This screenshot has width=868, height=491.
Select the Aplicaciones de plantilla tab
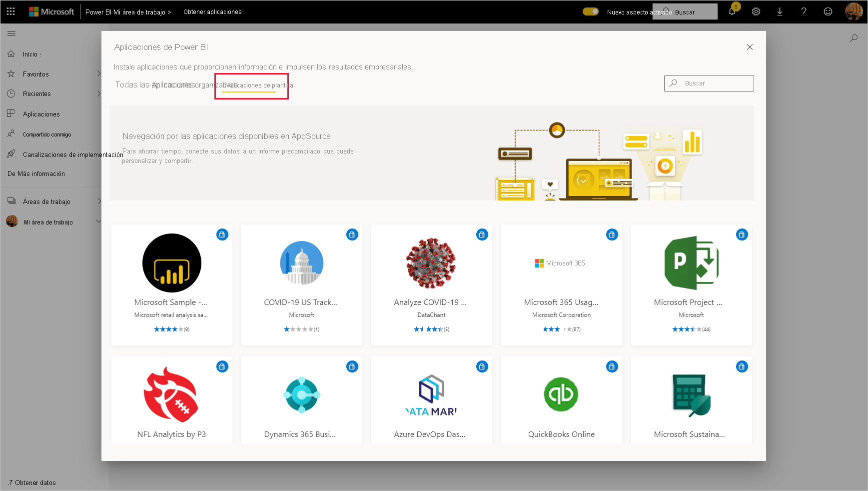[x=259, y=85]
